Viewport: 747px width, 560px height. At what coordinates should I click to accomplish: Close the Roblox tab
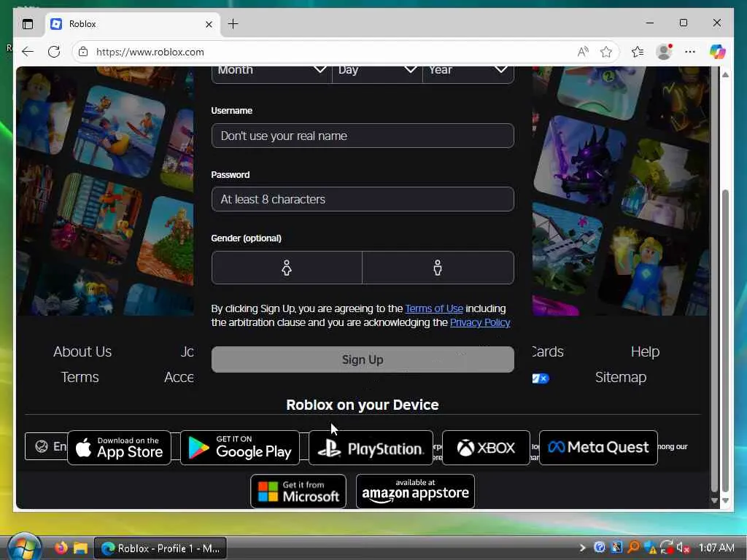[x=209, y=24]
